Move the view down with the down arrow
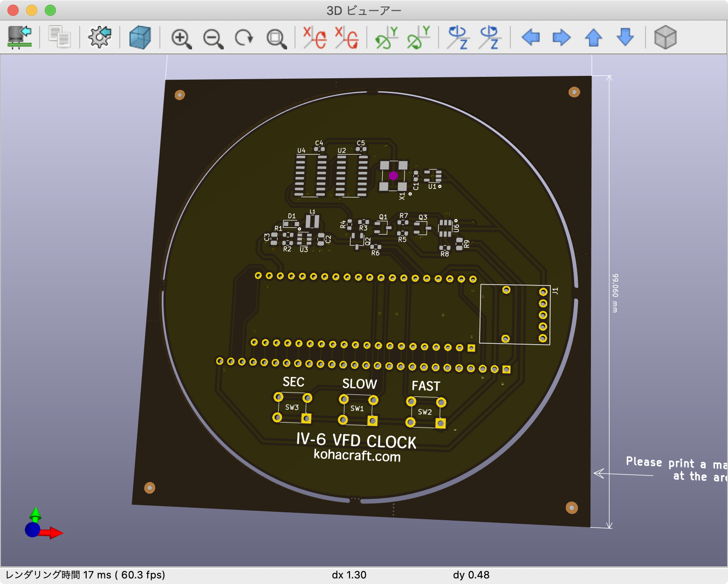728x584 pixels. point(625,37)
